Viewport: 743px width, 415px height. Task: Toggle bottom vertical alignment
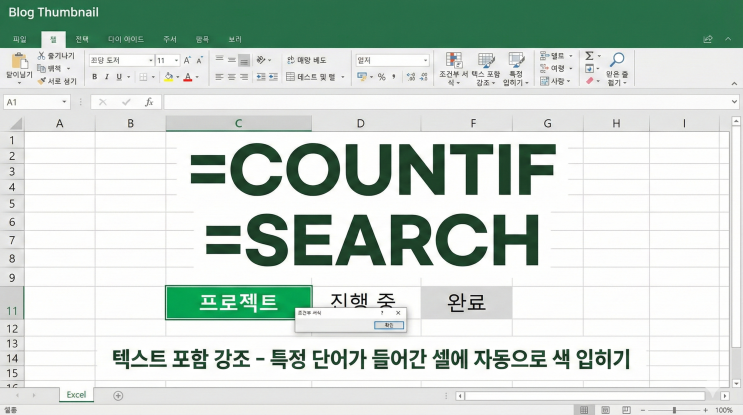click(x=244, y=60)
